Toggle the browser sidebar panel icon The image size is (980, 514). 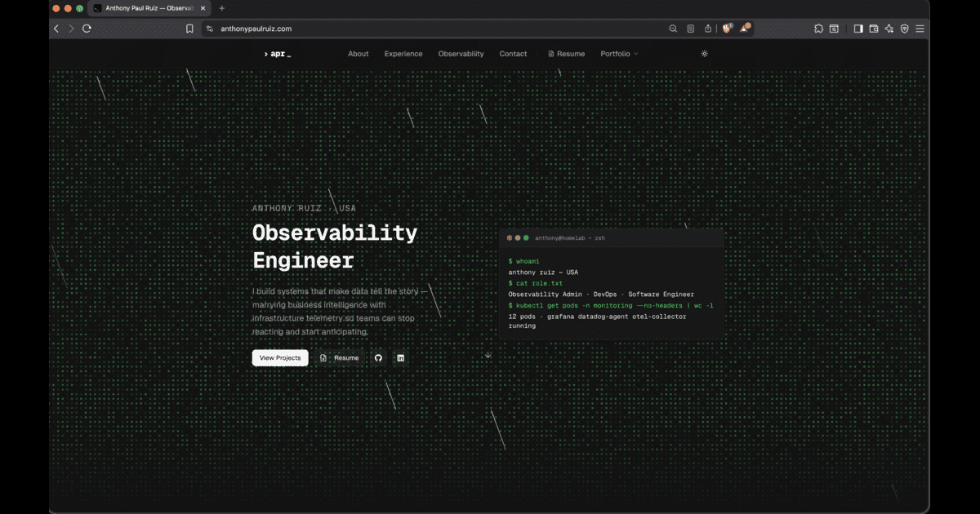click(857, 28)
